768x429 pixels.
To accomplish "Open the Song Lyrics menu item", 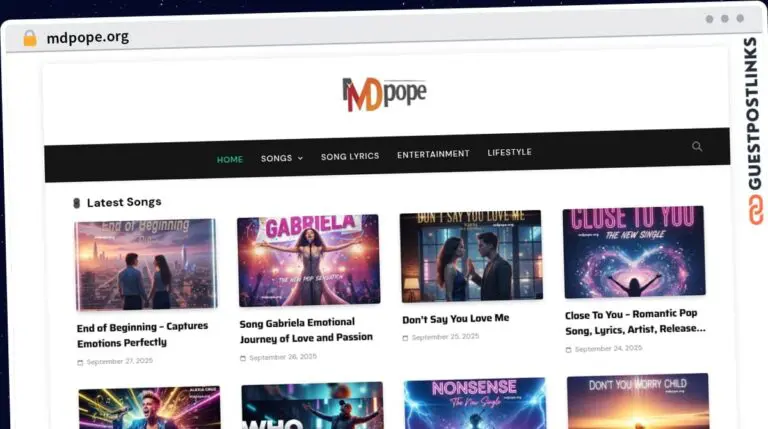I will pos(350,156).
